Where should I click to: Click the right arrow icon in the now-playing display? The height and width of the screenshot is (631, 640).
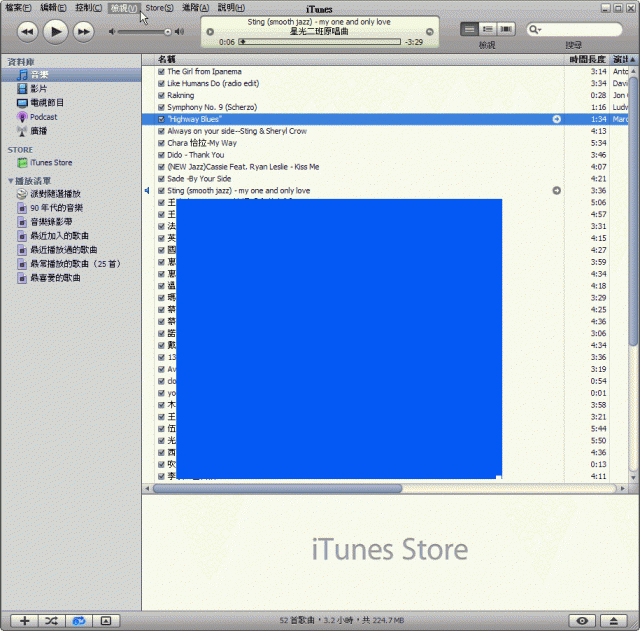430,32
